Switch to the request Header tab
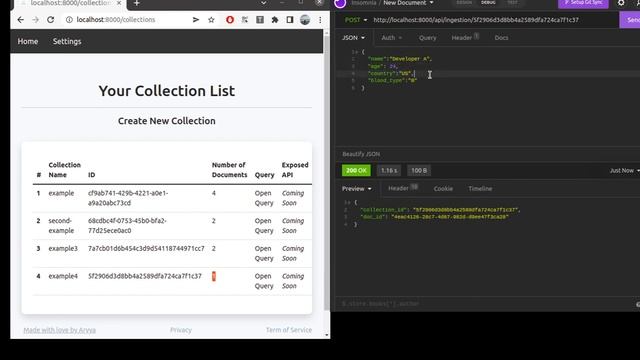 (x=465, y=38)
